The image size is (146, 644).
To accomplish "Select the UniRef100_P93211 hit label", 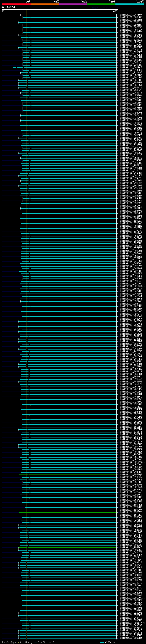I will point(131,165).
